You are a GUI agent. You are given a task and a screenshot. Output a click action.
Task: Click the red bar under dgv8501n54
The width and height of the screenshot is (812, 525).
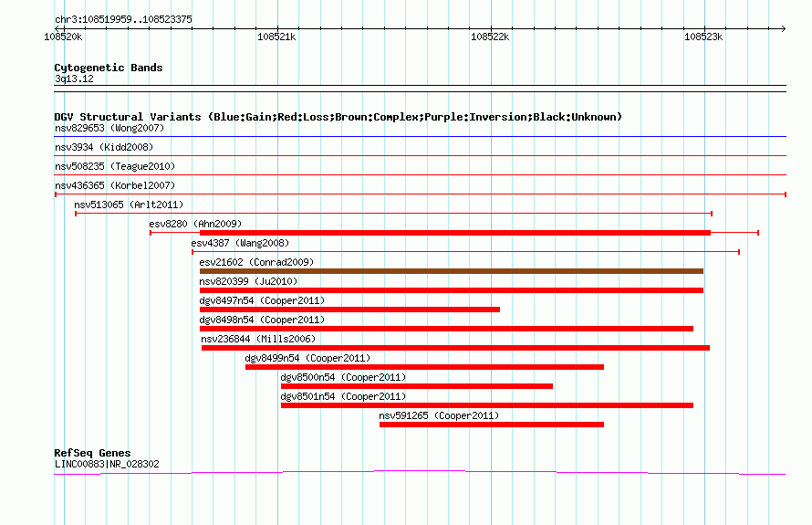click(487, 405)
